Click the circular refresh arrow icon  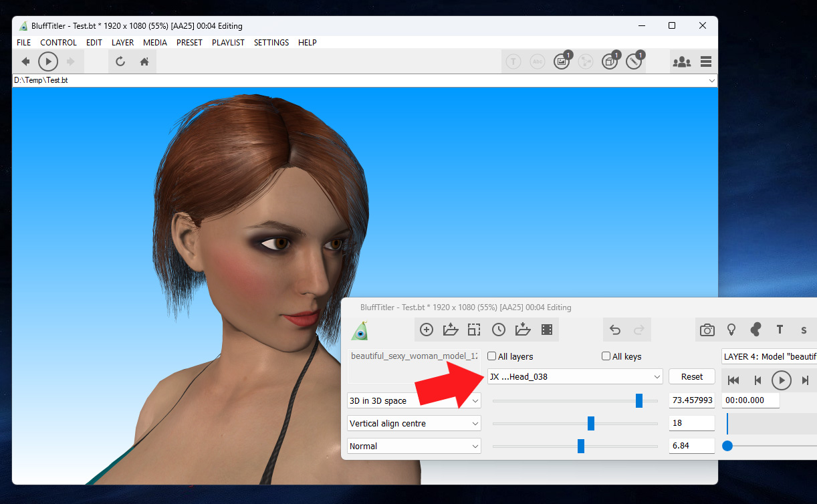coord(120,61)
